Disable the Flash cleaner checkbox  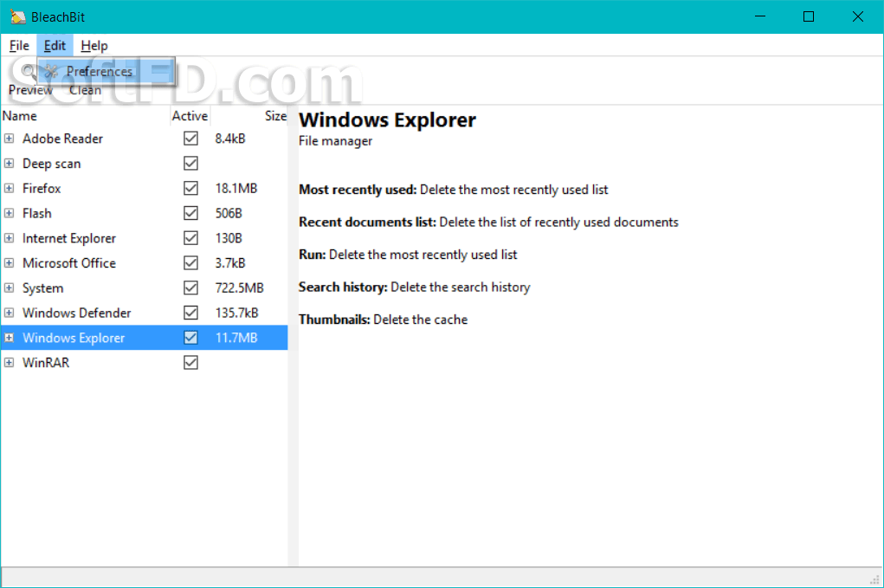click(190, 213)
